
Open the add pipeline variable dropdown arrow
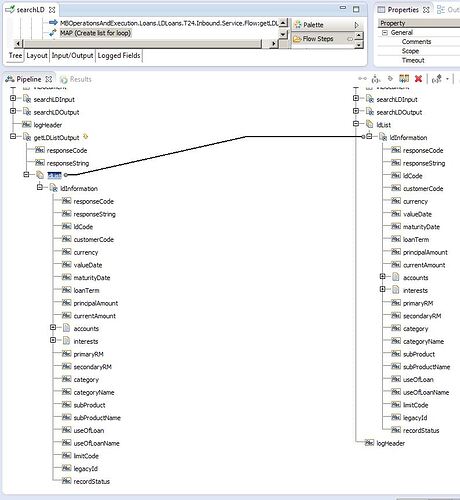tap(447, 79)
